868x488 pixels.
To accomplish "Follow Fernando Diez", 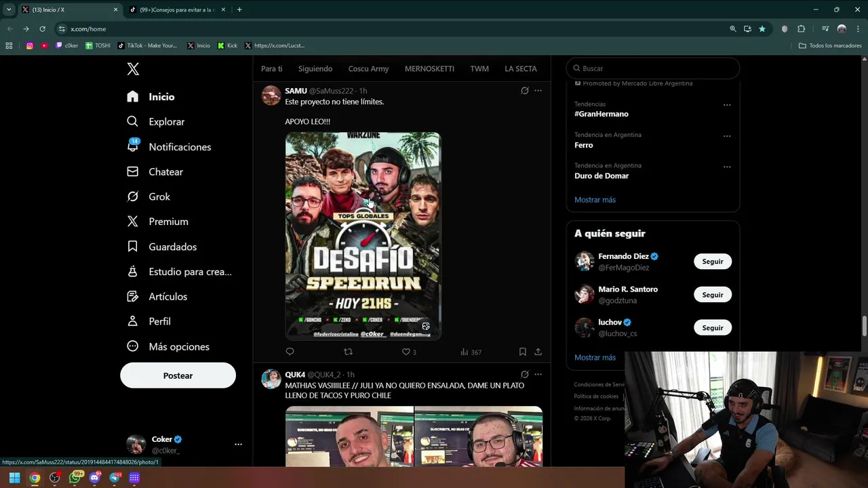I will (713, 262).
